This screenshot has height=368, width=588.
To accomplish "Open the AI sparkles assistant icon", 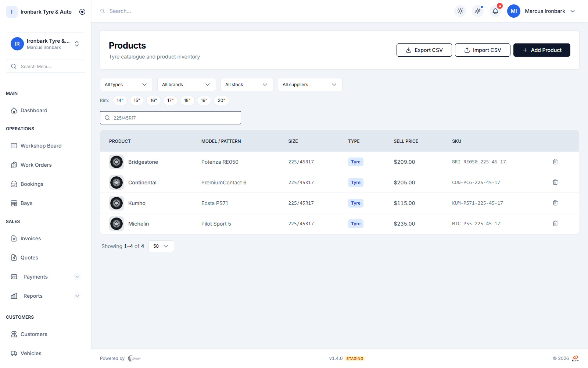I will point(478,11).
